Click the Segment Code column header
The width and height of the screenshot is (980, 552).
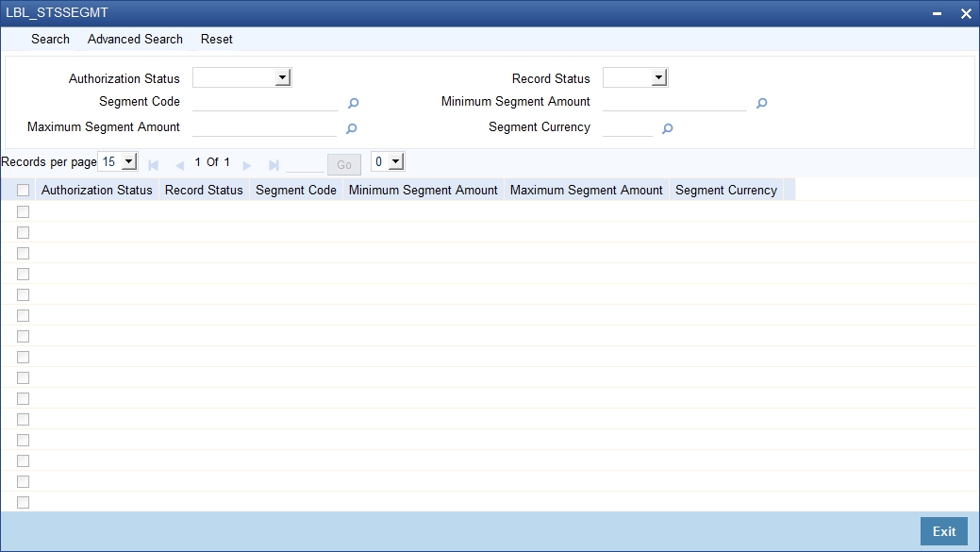tap(295, 190)
